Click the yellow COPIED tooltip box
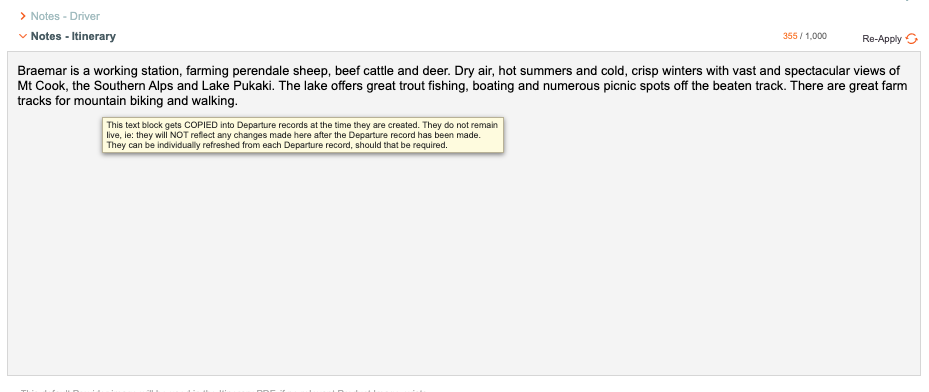 (x=303, y=135)
